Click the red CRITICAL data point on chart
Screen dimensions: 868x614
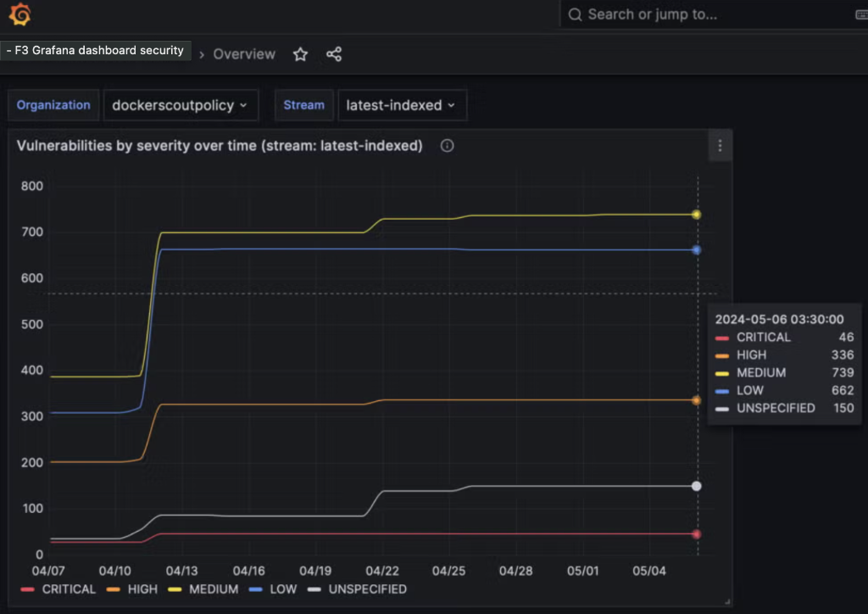pyautogui.click(x=697, y=534)
